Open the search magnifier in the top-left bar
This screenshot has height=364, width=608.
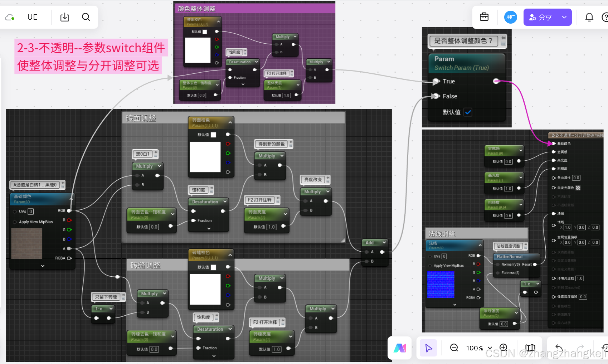tap(86, 17)
